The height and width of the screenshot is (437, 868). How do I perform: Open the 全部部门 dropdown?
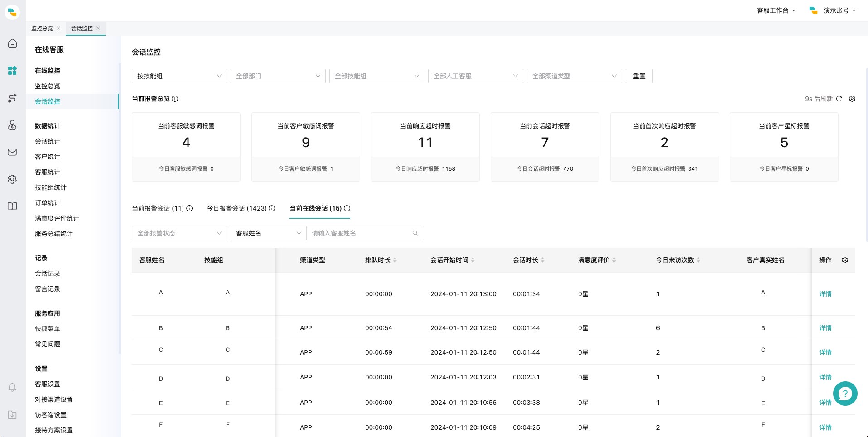point(278,76)
